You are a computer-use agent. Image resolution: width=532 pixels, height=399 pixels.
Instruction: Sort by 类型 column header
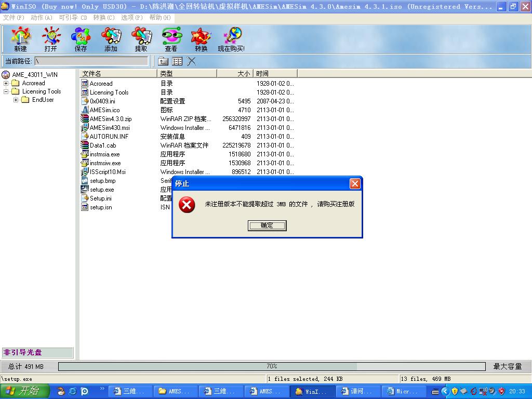click(x=187, y=73)
